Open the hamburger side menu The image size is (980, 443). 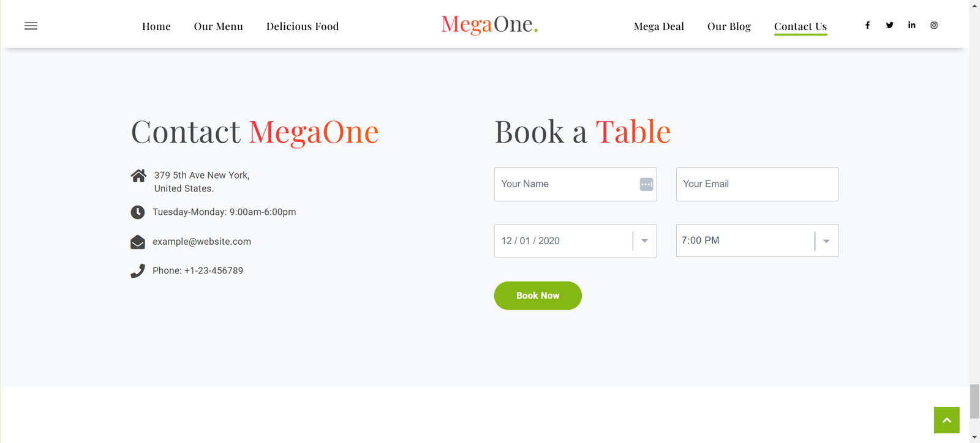31,26
